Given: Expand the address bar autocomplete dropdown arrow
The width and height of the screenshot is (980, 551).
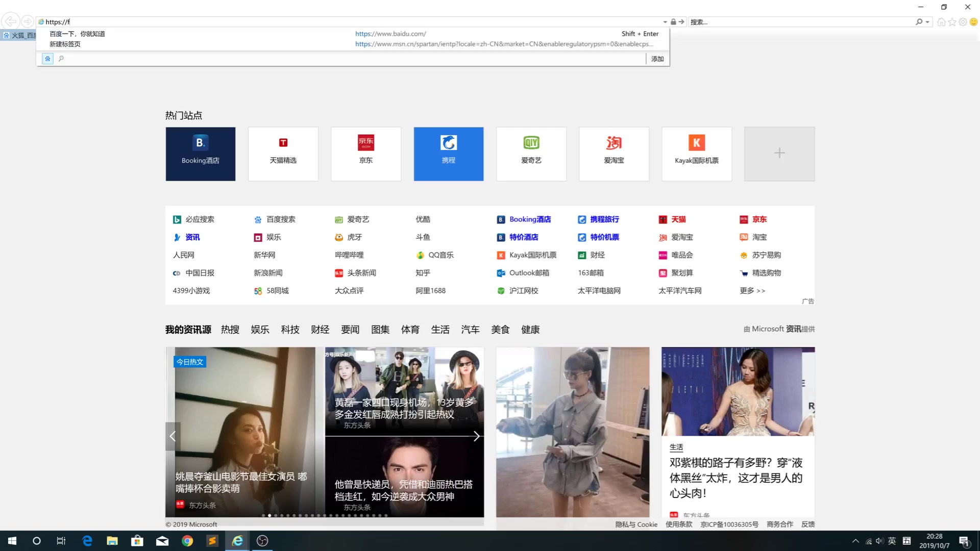Looking at the screenshot, I should (x=665, y=22).
